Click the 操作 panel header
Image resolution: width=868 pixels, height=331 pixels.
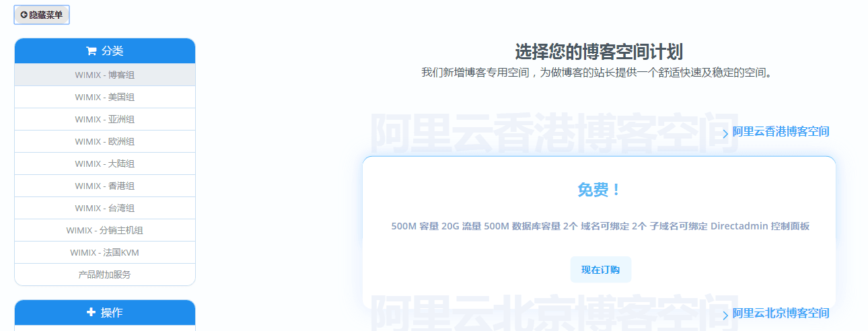(x=111, y=313)
